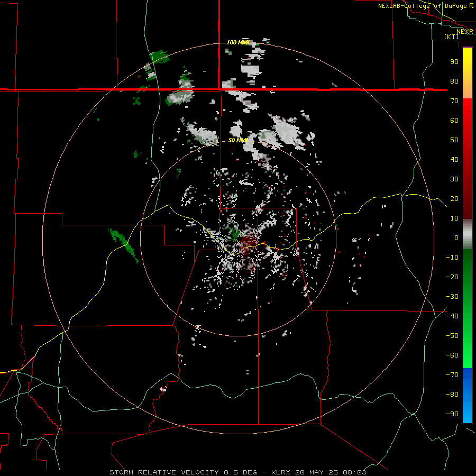Click the 30 value on velocity scale
Image resolution: width=476 pixels, height=476 pixels.
(454, 179)
